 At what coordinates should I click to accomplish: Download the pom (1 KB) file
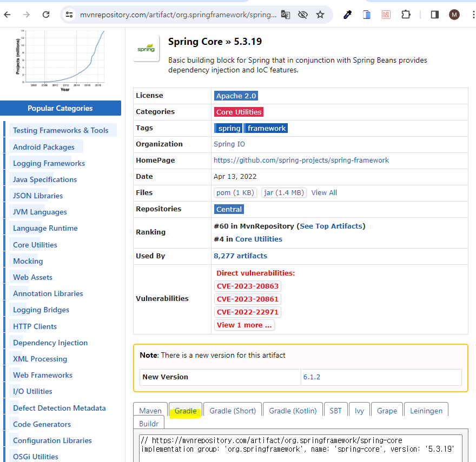pos(235,192)
